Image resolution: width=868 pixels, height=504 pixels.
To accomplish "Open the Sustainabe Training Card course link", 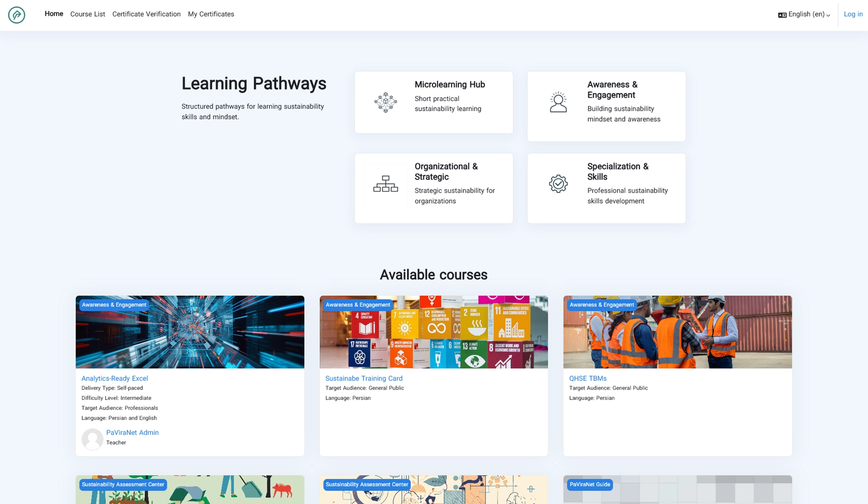I will coord(364,378).
